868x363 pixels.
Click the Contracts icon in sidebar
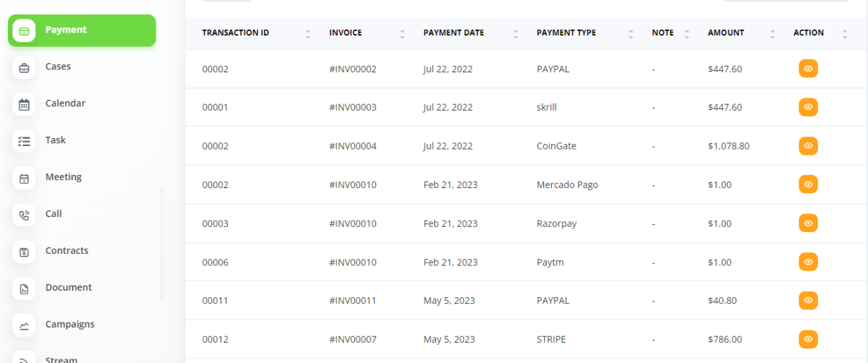click(24, 252)
